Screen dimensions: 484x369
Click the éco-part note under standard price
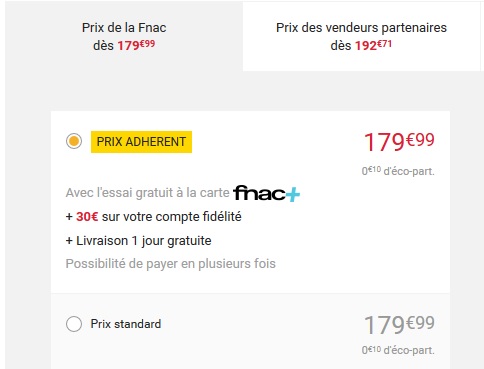(398, 350)
